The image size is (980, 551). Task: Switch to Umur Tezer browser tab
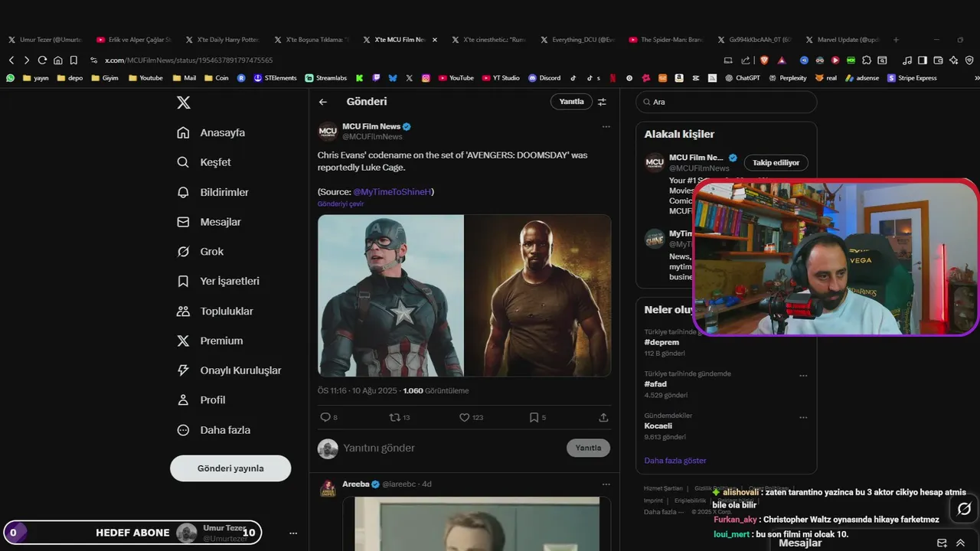44,39
